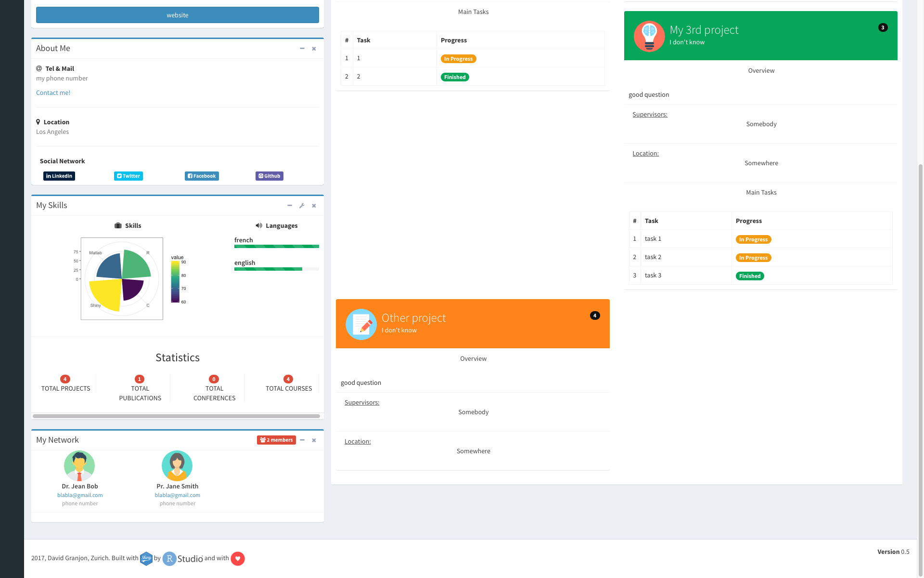Click the Finished label for task 3
924x578 pixels.
pyautogui.click(x=750, y=276)
